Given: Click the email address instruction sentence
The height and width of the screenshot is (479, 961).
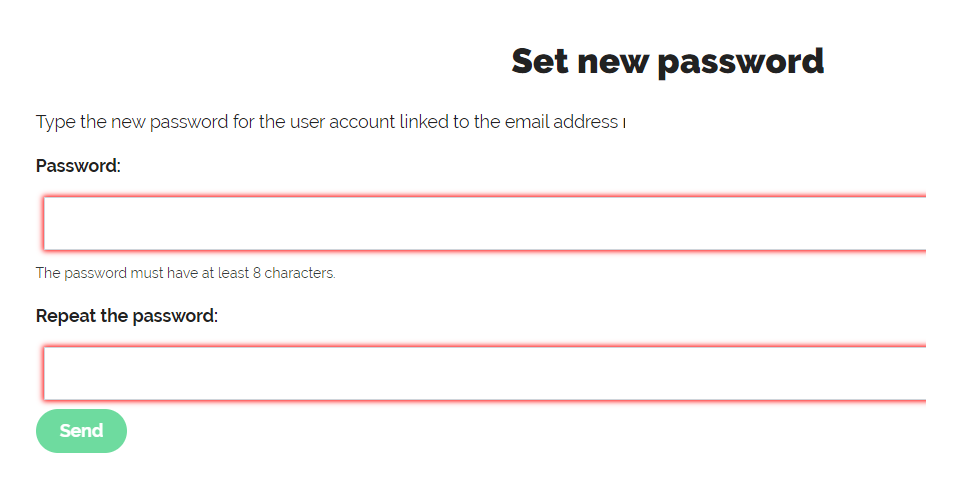Looking at the screenshot, I should (x=330, y=122).
